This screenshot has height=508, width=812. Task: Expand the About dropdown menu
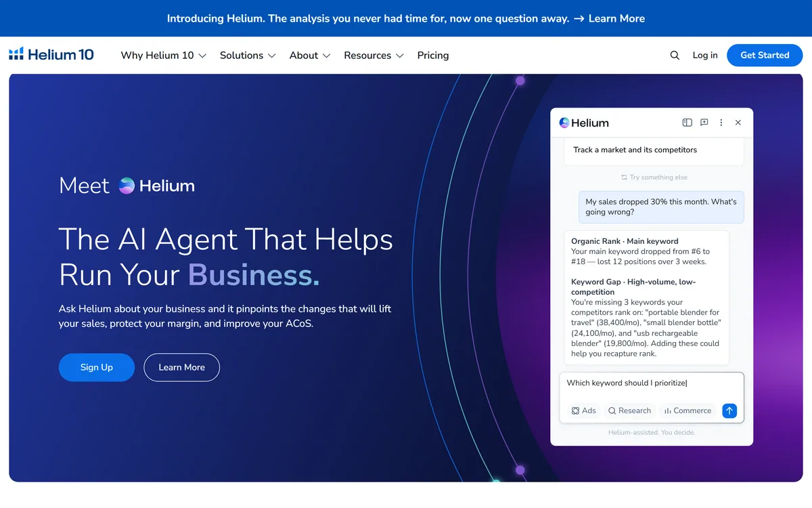310,56
